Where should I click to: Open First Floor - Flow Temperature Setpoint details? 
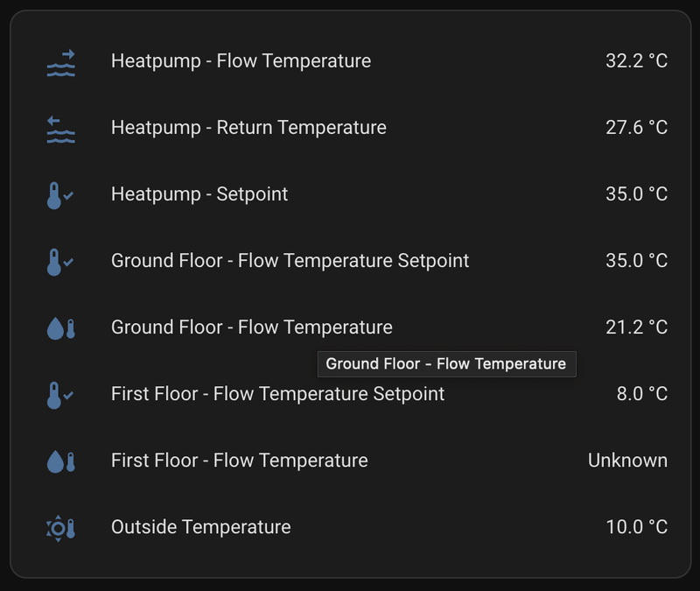(277, 394)
